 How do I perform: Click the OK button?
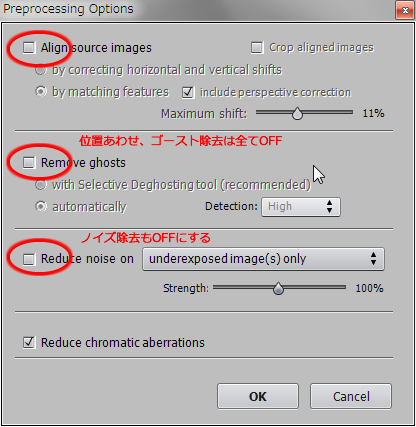pos(258,396)
